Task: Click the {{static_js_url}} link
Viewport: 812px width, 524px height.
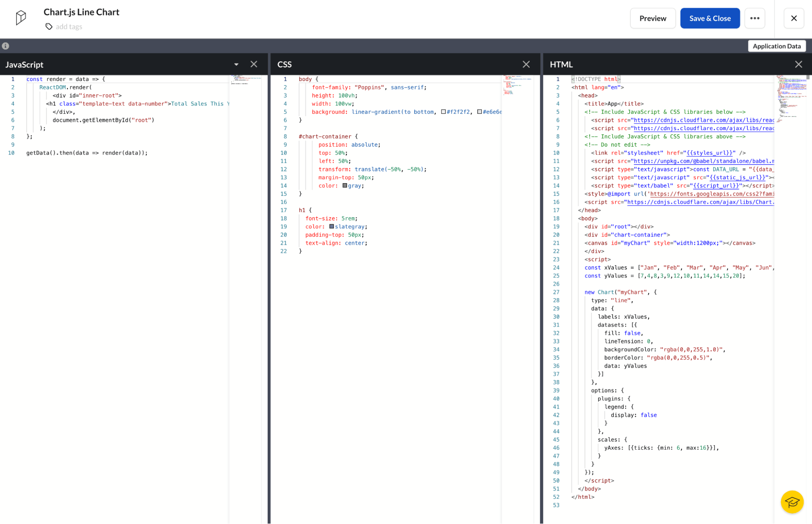Action: (737, 178)
